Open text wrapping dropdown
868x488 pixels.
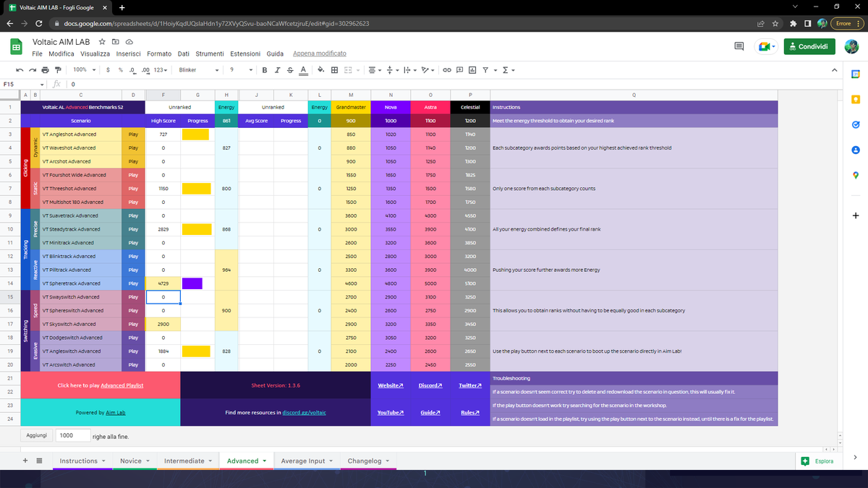[411, 70]
